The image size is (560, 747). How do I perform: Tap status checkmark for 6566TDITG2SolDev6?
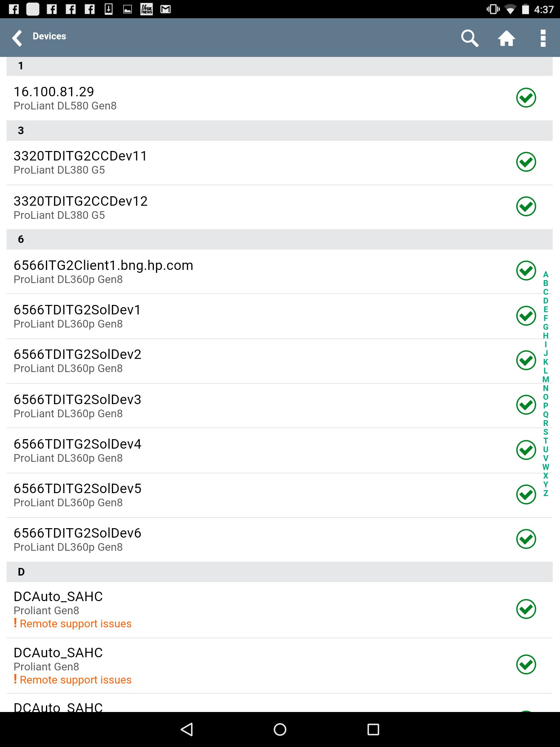pos(526,539)
